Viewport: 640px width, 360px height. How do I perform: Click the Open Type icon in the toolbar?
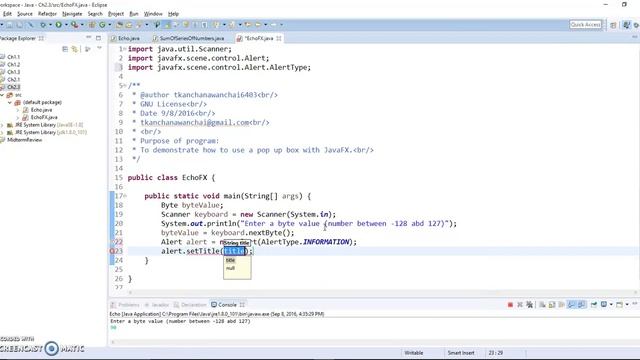coord(119,25)
